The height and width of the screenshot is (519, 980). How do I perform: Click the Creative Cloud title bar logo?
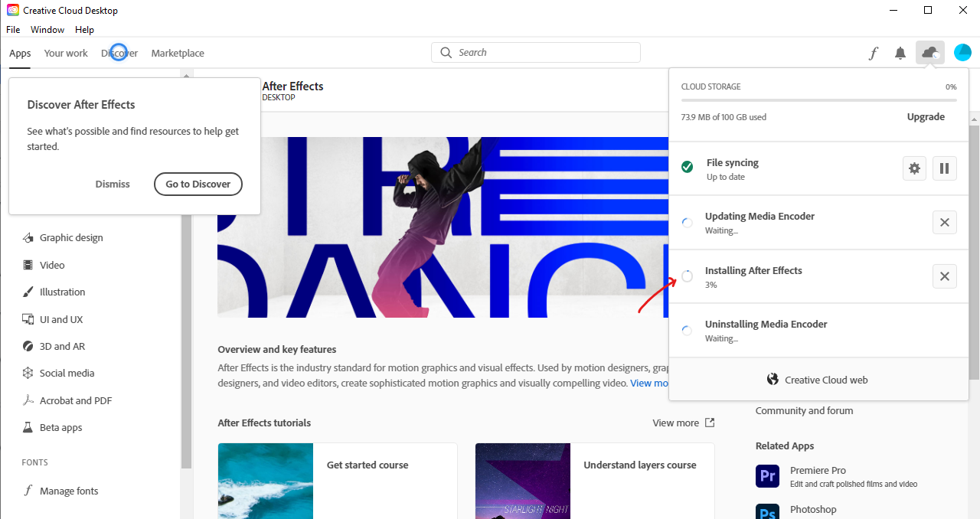(13, 10)
